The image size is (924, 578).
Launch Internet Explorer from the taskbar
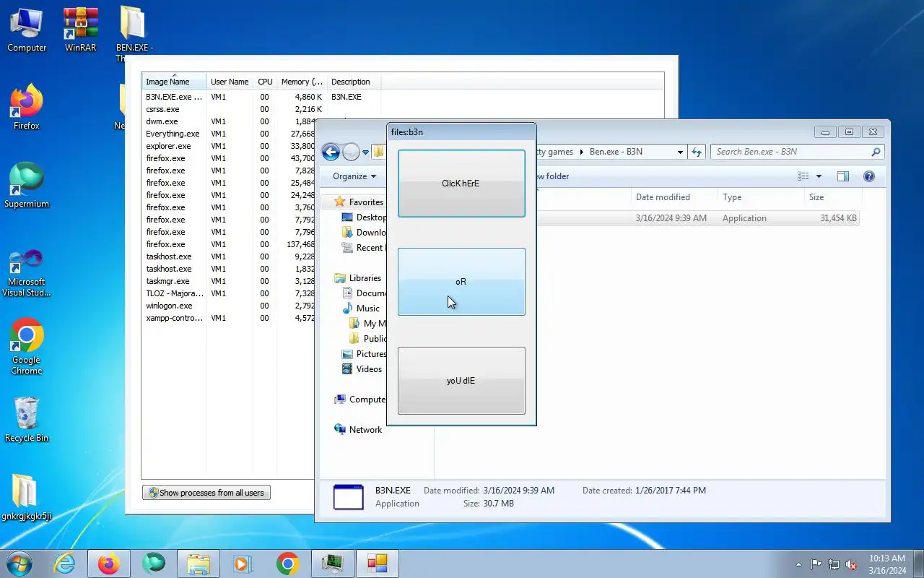pos(65,564)
